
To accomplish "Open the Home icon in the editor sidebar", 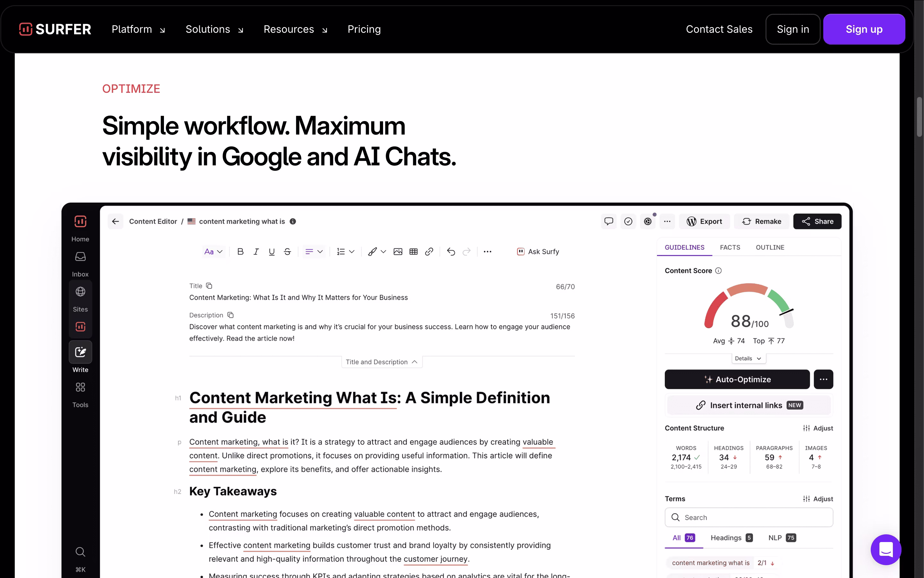I will pyautogui.click(x=80, y=221).
